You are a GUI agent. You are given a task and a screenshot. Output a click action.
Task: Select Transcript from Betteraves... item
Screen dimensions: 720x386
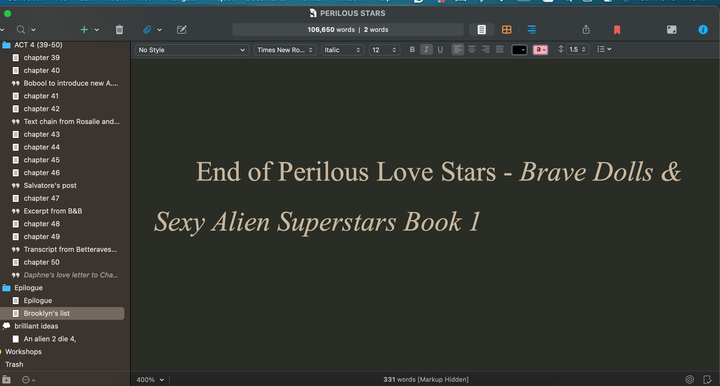coord(70,249)
